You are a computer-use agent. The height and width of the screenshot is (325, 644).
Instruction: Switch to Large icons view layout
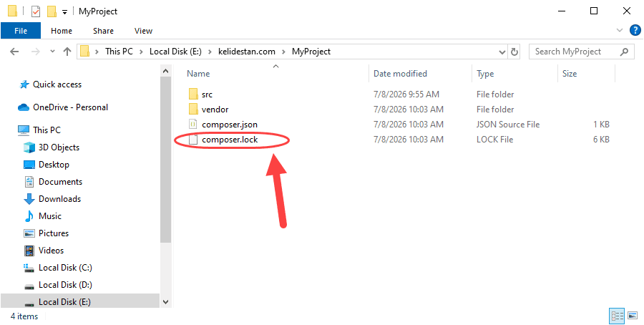click(633, 316)
